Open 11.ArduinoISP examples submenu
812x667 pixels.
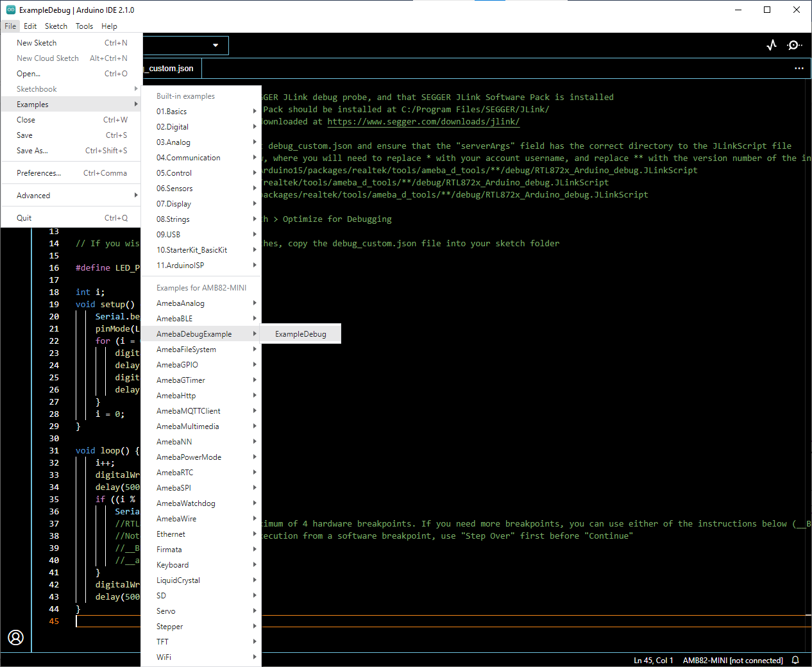pyautogui.click(x=201, y=266)
